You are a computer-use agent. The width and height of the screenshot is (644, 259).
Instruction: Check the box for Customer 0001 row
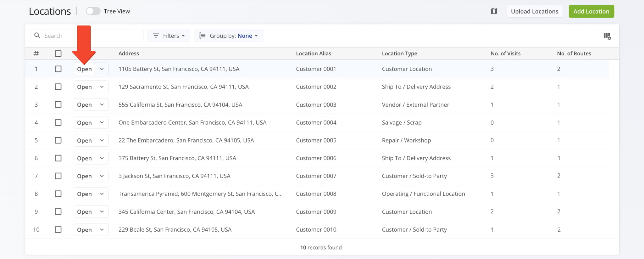[58, 69]
